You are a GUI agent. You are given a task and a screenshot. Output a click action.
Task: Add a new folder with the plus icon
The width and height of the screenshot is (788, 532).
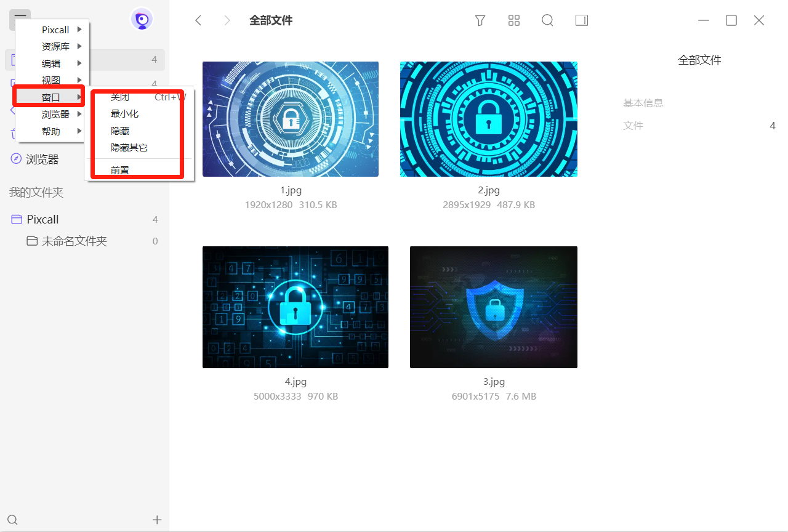(x=157, y=520)
